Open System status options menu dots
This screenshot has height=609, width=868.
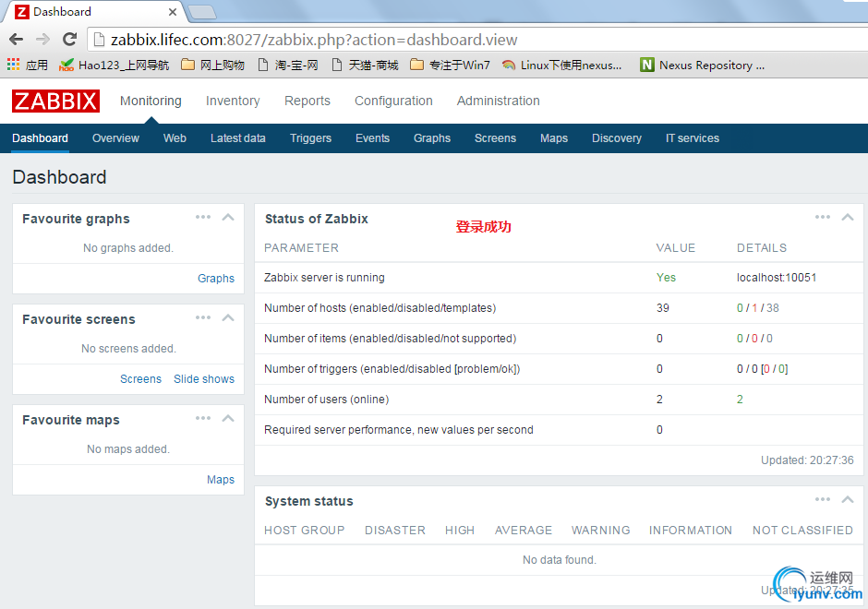[823, 499]
